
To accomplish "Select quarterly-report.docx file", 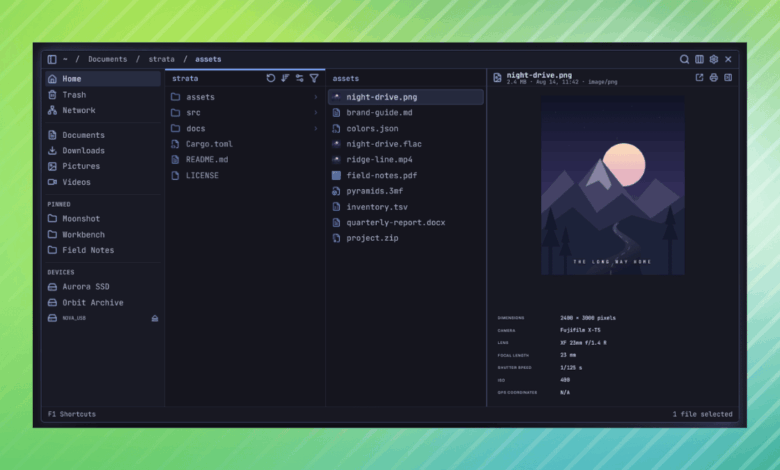I will (x=405, y=222).
